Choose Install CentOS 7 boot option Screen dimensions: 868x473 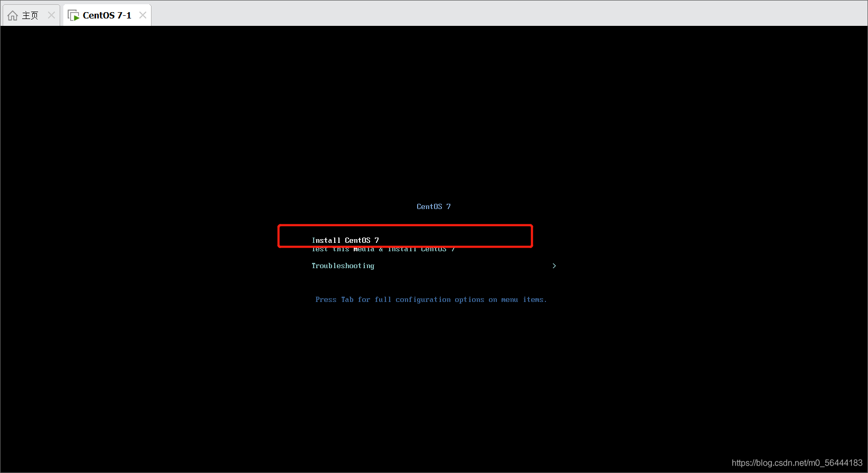click(345, 240)
